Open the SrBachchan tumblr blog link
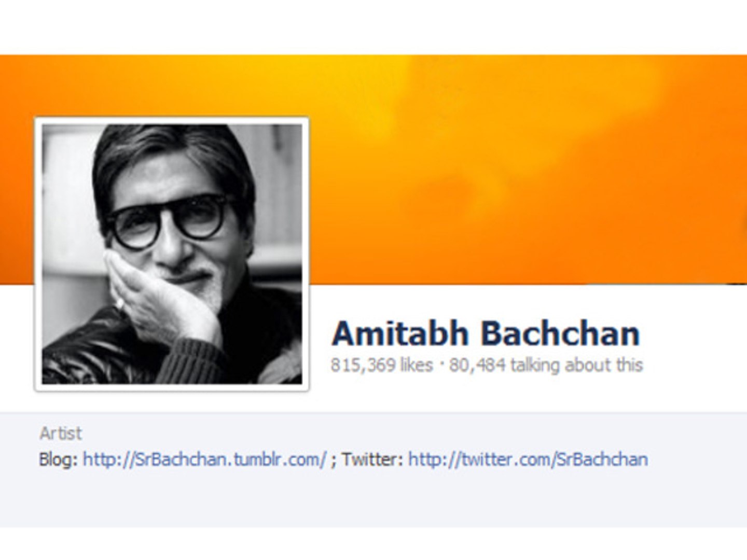Viewport: 747px width, 560px height. (x=205, y=459)
